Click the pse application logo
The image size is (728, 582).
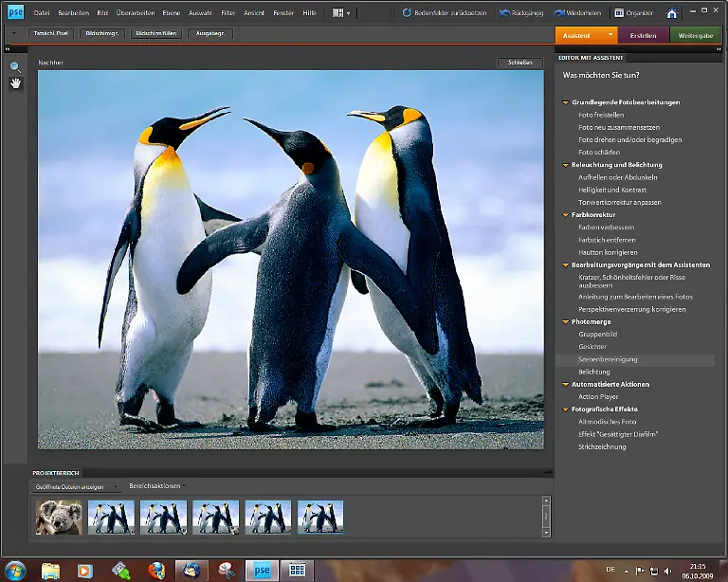(16, 13)
